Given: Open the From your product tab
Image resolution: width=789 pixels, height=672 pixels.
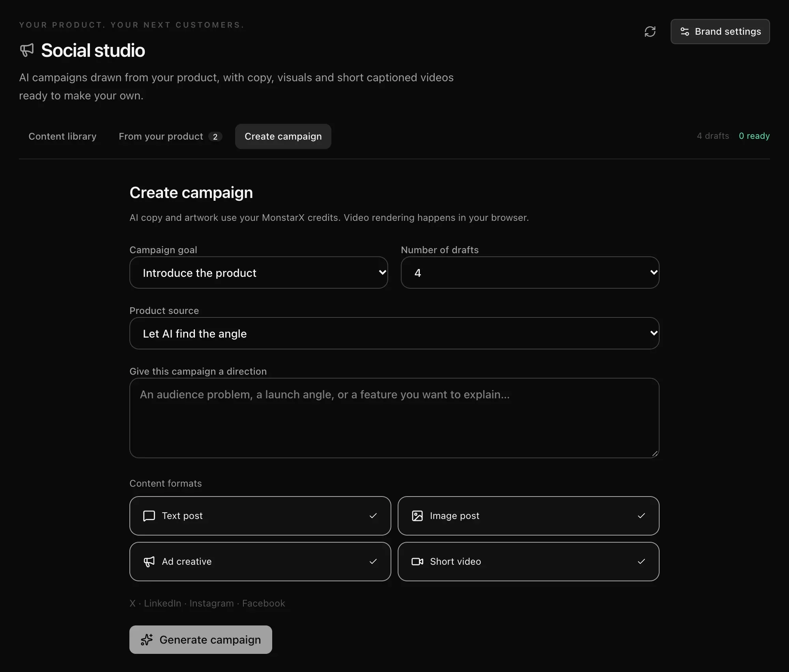Looking at the screenshot, I should [170, 136].
